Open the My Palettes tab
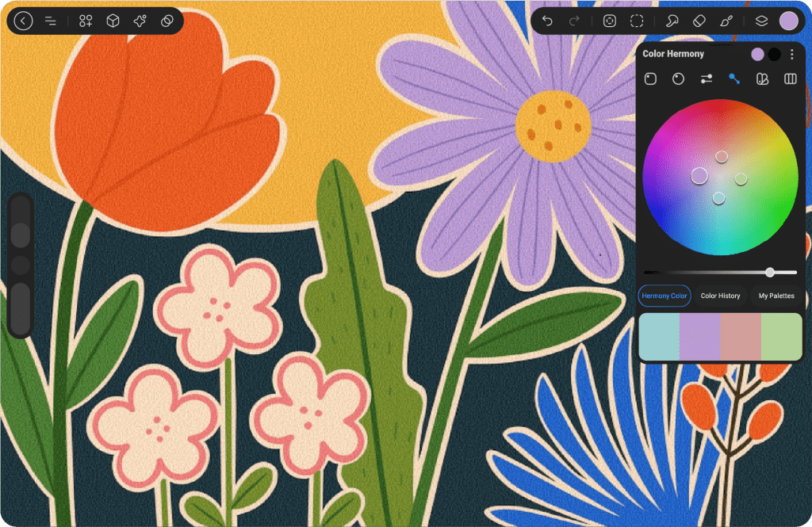 click(776, 296)
